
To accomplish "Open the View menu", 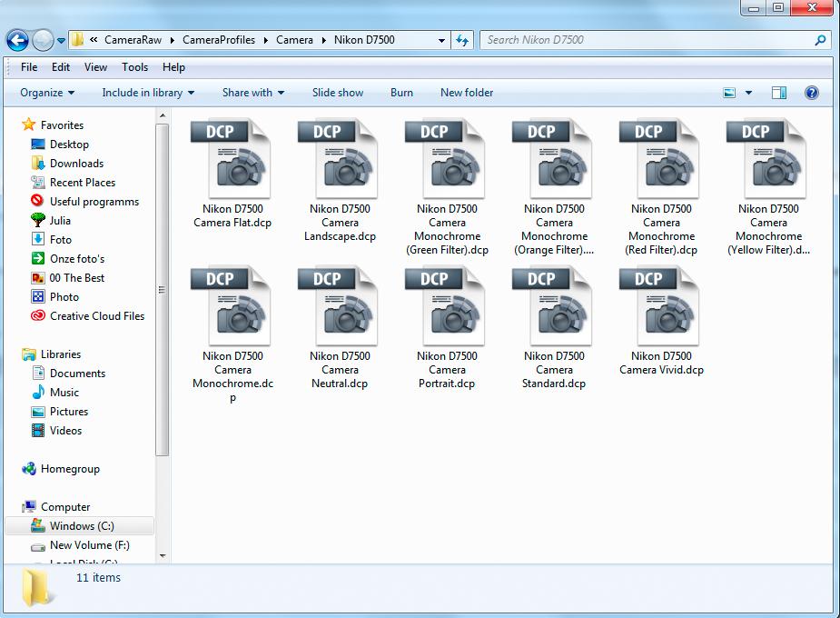I will [95, 67].
